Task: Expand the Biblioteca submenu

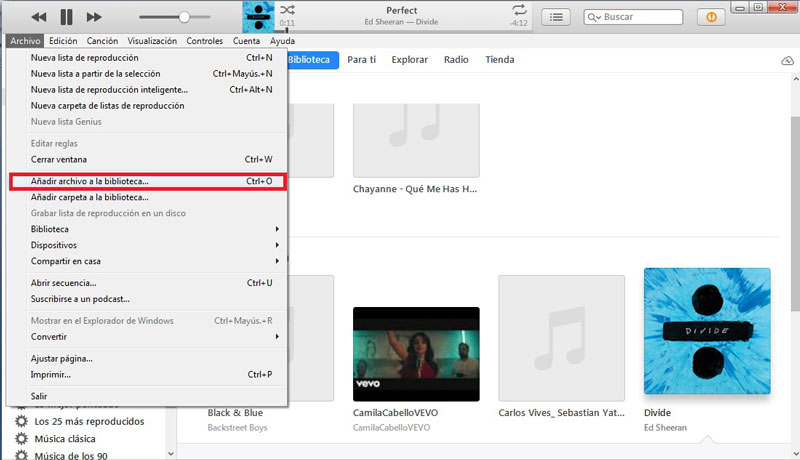Action: point(147,229)
